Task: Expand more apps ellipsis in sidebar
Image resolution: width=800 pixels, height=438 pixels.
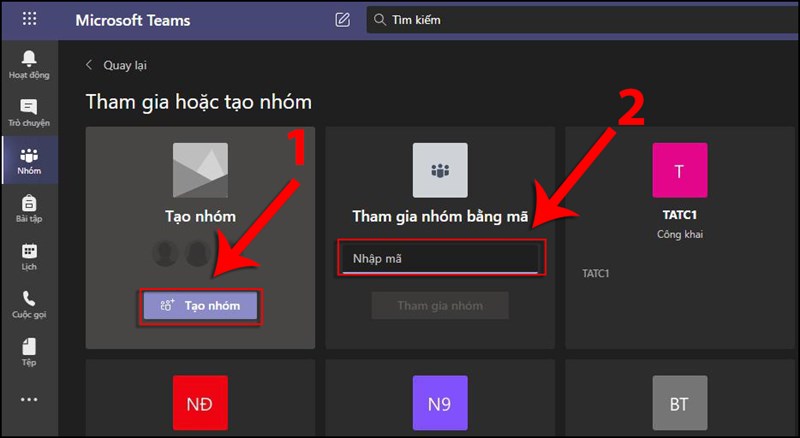Action: click(29, 399)
